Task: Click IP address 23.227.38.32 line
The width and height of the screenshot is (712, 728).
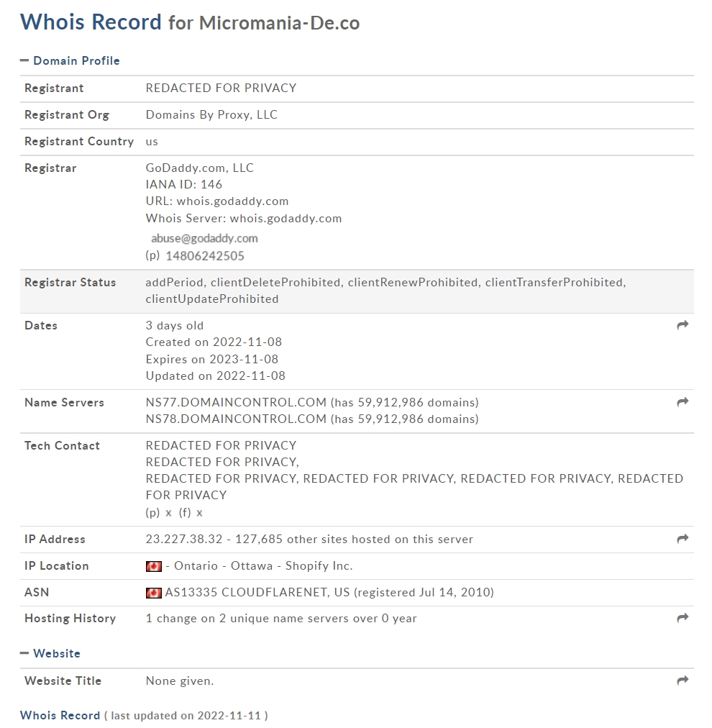Action: tap(309, 539)
